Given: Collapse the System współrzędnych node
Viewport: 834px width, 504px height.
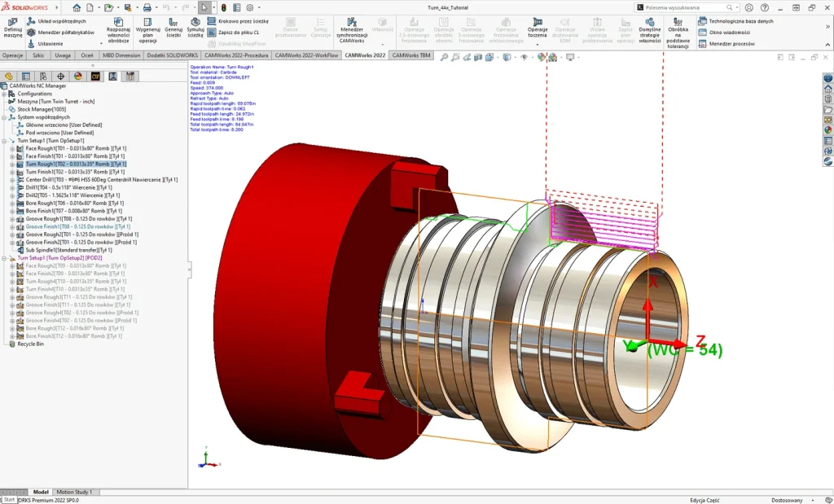Looking at the screenshot, I should (x=4, y=117).
